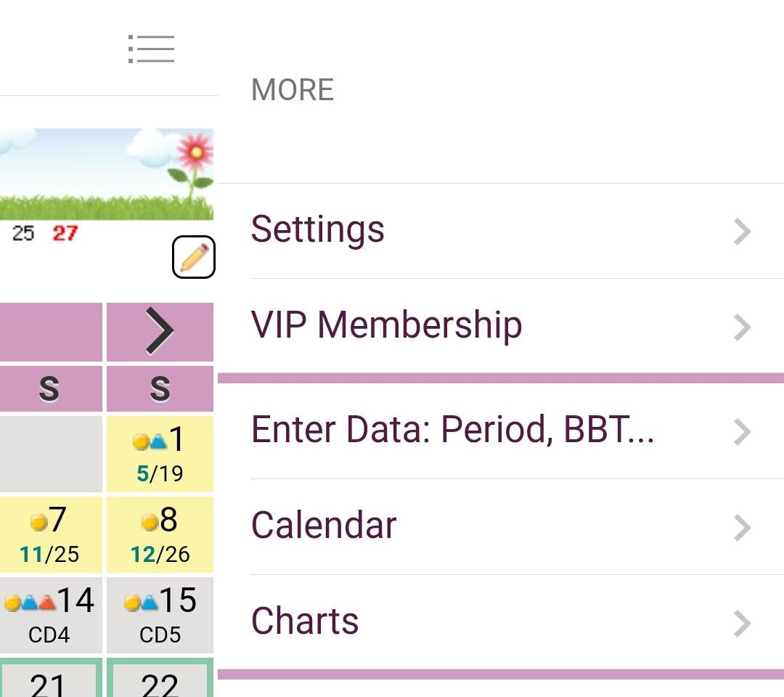Open the Calendar menu entry

click(x=324, y=526)
